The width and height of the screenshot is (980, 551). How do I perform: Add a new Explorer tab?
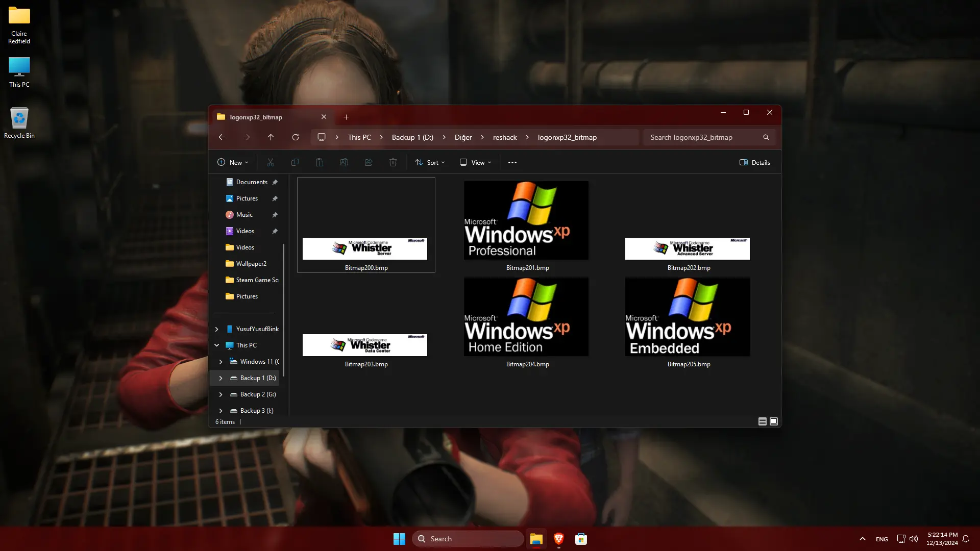(x=347, y=117)
